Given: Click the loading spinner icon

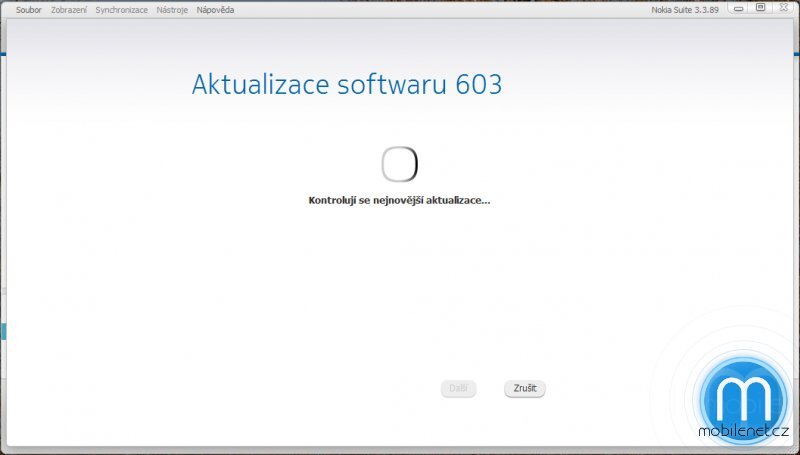Looking at the screenshot, I should 399,164.
